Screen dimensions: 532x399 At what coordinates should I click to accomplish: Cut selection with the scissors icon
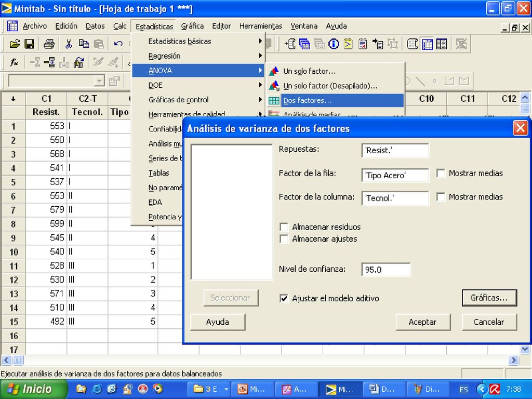click(69, 44)
